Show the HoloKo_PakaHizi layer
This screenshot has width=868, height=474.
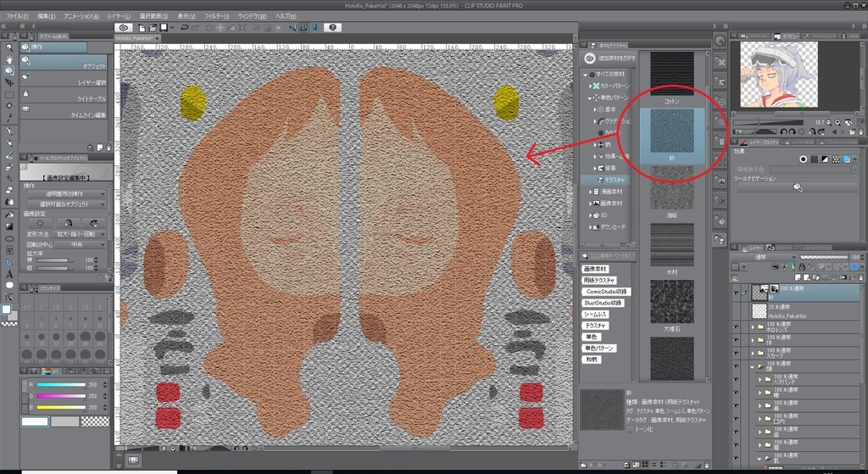coord(736,312)
